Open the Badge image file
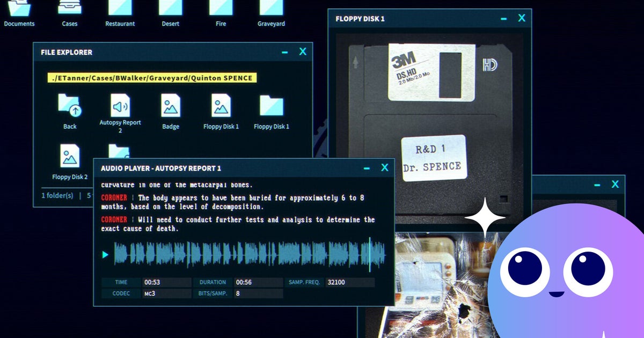Screen dimensions: 644x338 (171, 106)
